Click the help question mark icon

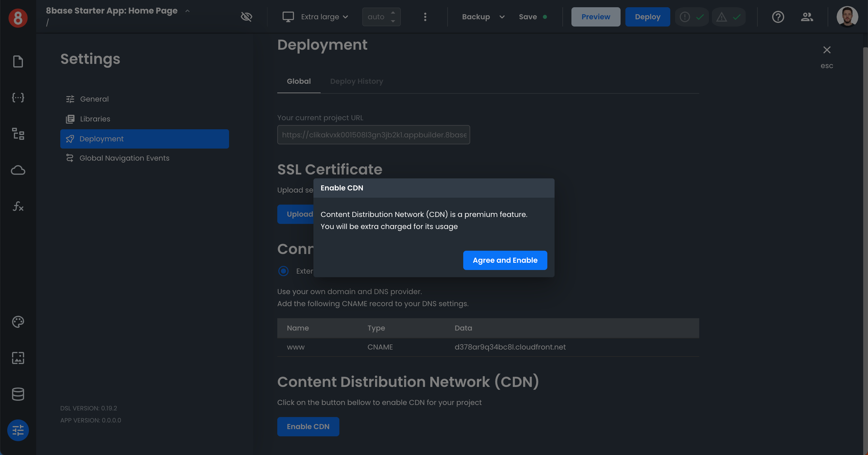(x=778, y=17)
